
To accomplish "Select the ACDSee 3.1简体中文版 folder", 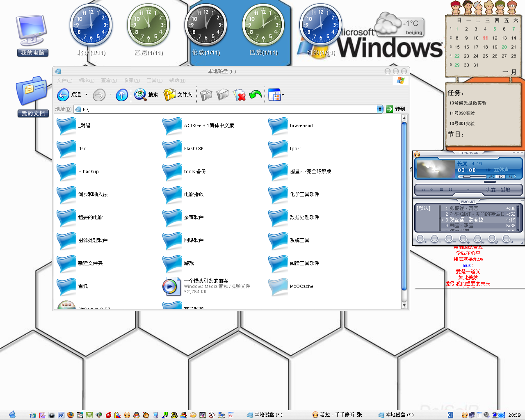I will tap(198, 126).
